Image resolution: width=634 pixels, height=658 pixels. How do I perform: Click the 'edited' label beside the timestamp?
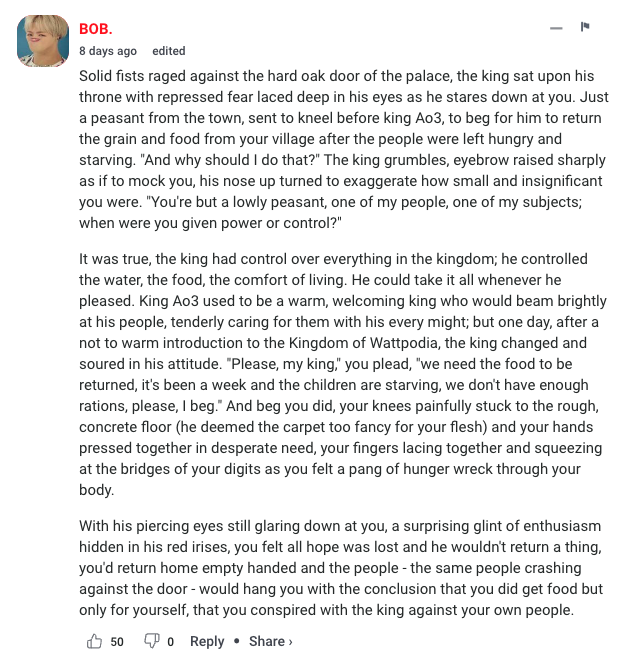tap(169, 51)
